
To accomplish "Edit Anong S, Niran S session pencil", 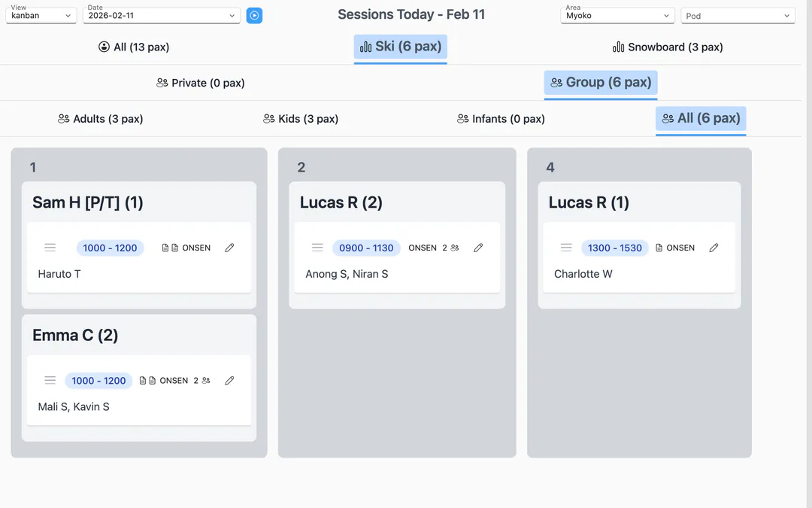I will pyautogui.click(x=478, y=248).
